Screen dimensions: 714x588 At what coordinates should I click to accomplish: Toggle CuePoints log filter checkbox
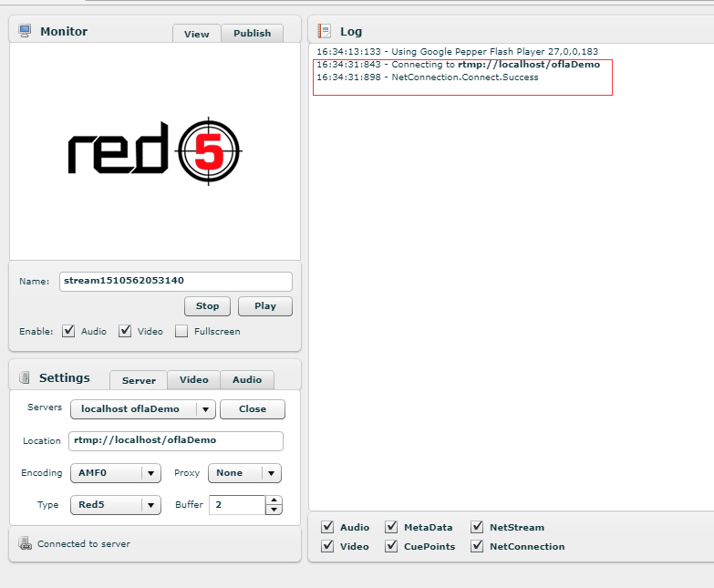[x=391, y=546]
